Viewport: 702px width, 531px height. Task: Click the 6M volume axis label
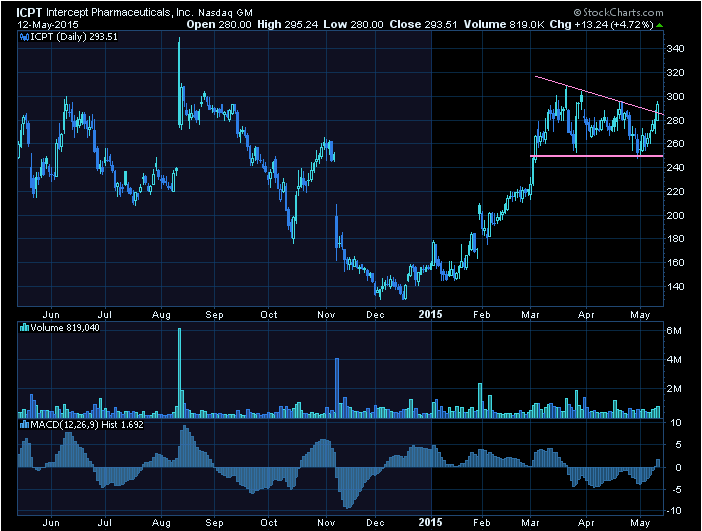(x=674, y=331)
